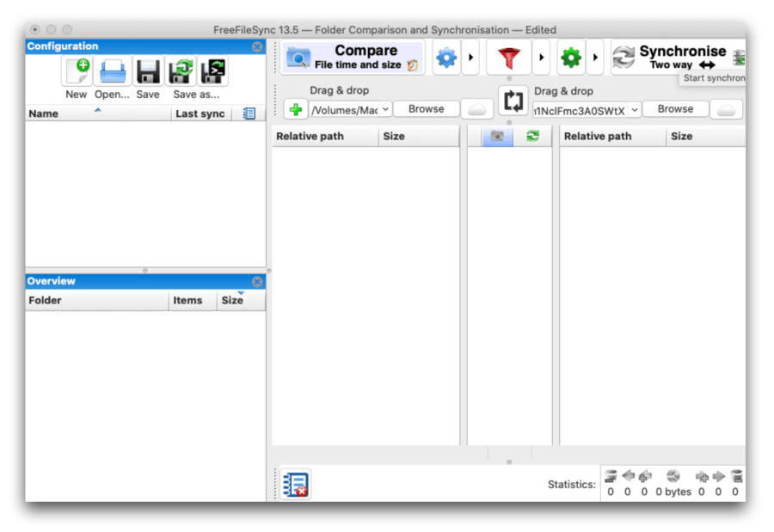Create a new configuration
This screenshot has width=774, height=532.
(x=76, y=71)
